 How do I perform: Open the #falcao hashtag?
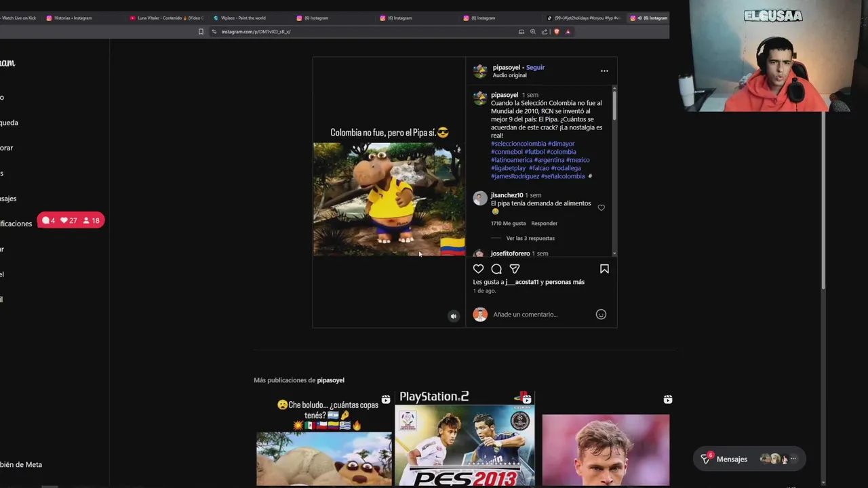click(x=538, y=168)
